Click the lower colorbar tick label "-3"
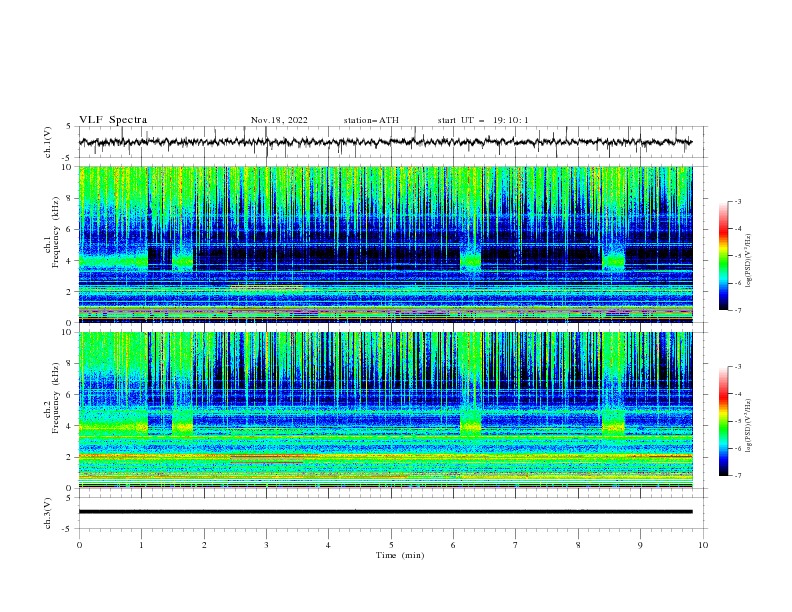The height and width of the screenshot is (612, 792). 738,367
